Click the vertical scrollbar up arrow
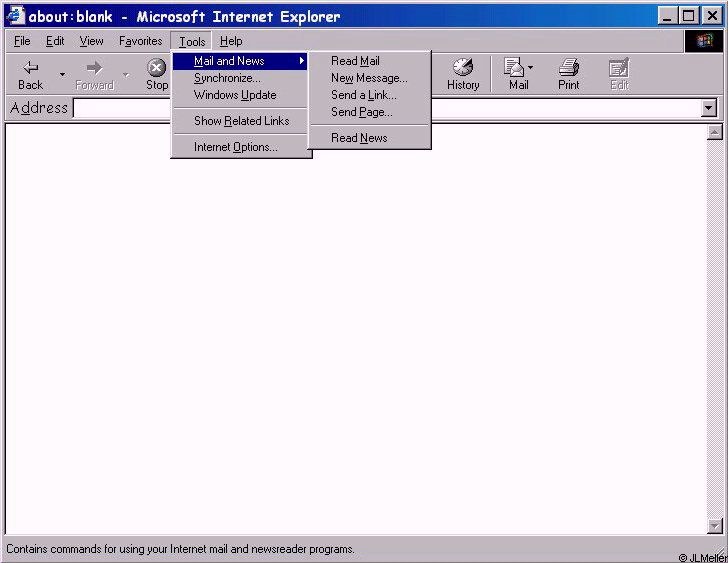The height and width of the screenshot is (563, 728). (715, 132)
